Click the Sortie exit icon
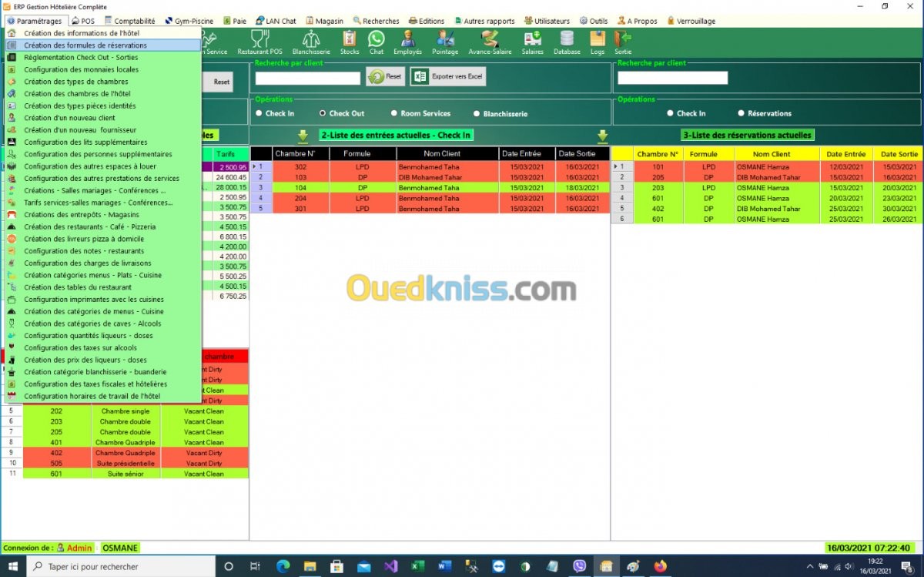The image size is (924, 577). click(x=623, y=42)
